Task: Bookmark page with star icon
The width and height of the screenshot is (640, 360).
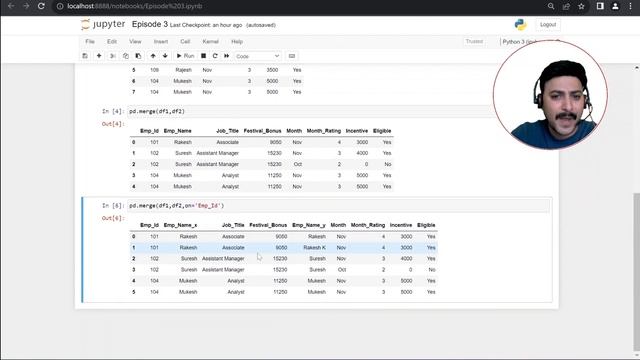Action: (x=581, y=6)
